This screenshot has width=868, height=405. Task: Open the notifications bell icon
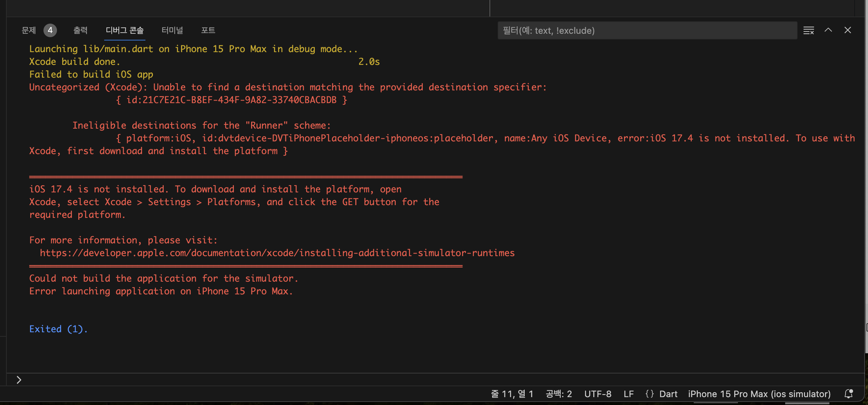pyautogui.click(x=849, y=394)
